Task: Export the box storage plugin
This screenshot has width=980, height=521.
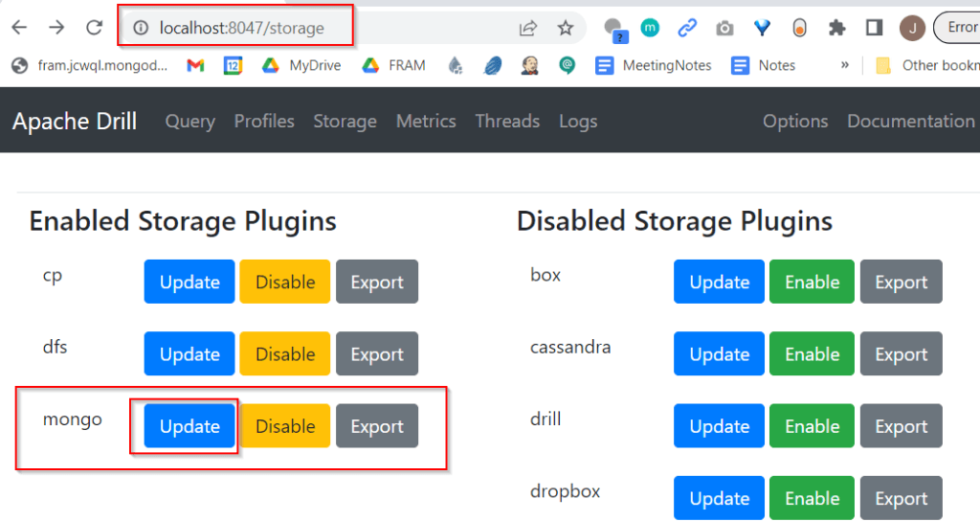Action: point(902,282)
